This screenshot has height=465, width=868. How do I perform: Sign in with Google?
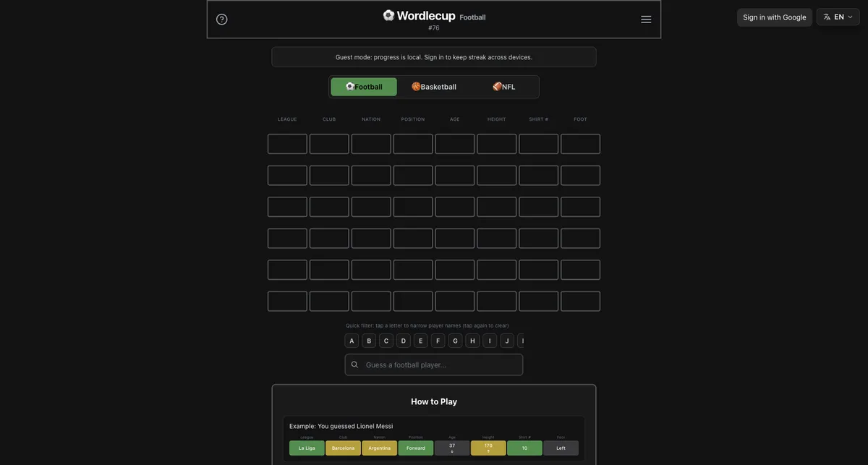(x=775, y=17)
